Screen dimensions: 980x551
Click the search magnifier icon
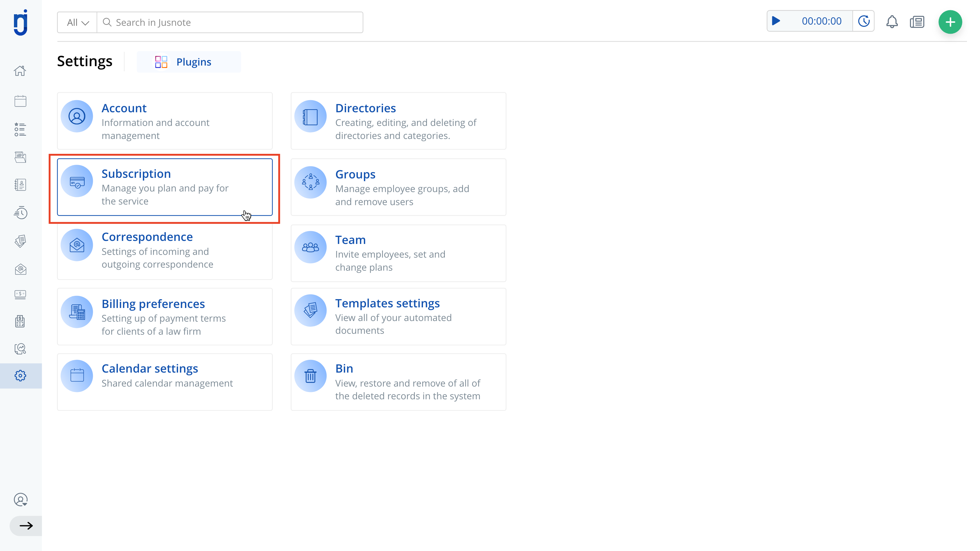107,22
